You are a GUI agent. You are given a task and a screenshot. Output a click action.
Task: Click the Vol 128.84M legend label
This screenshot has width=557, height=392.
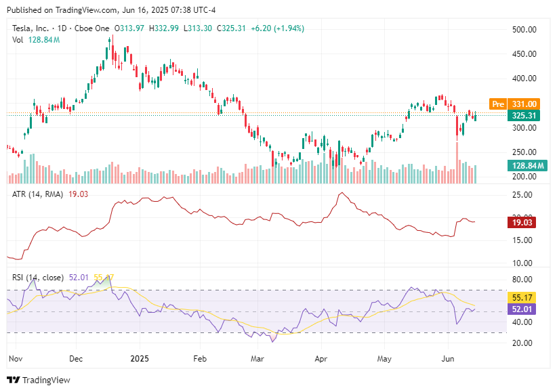[x=36, y=40]
